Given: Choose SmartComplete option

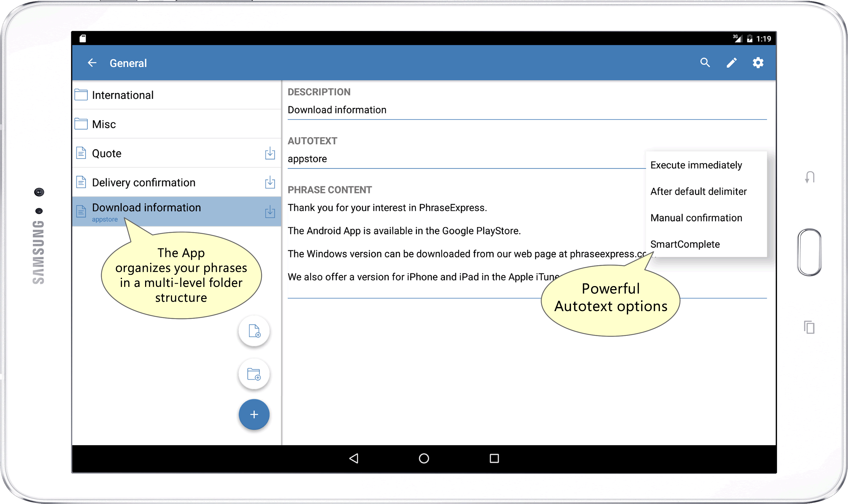Looking at the screenshot, I should click(706, 244).
